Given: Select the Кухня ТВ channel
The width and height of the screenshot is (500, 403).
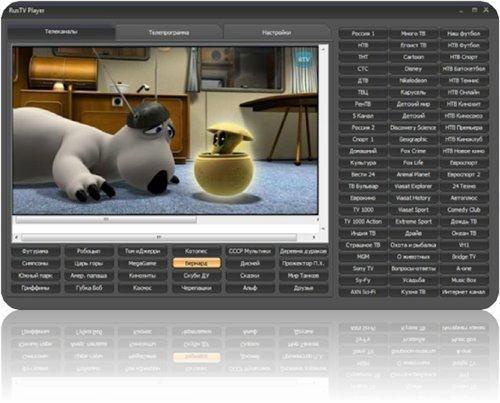Looking at the screenshot, I should pos(413,292).
